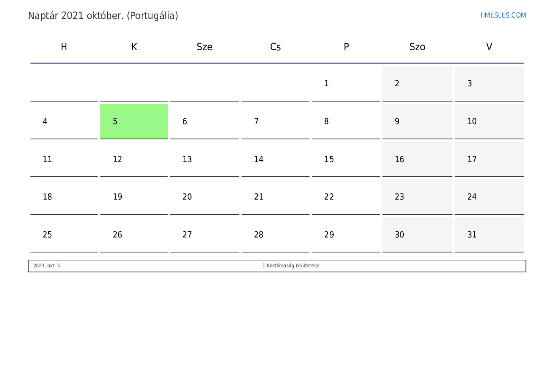Open the TIMESLES.COM link
This screenshot has height=392, width=554.
502,15
